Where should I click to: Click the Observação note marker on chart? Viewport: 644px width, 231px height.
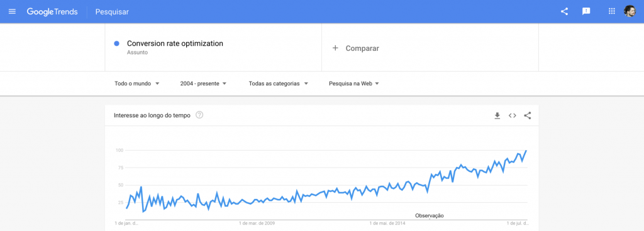pyautogui.click(x=430, y=215)
